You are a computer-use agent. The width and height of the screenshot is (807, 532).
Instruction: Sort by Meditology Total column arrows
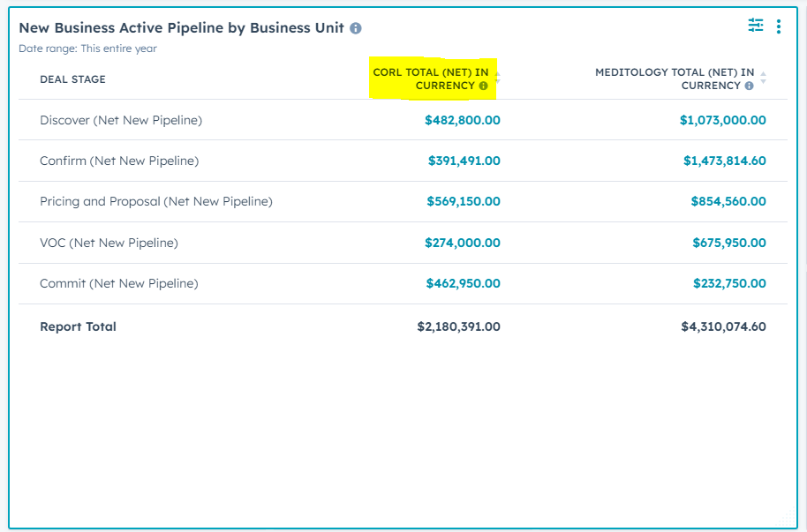tap(763, 79)
